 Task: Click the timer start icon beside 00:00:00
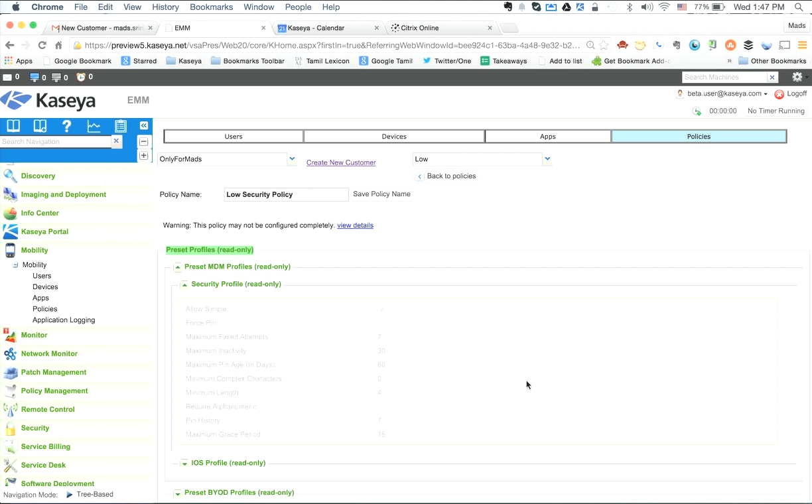697,111
